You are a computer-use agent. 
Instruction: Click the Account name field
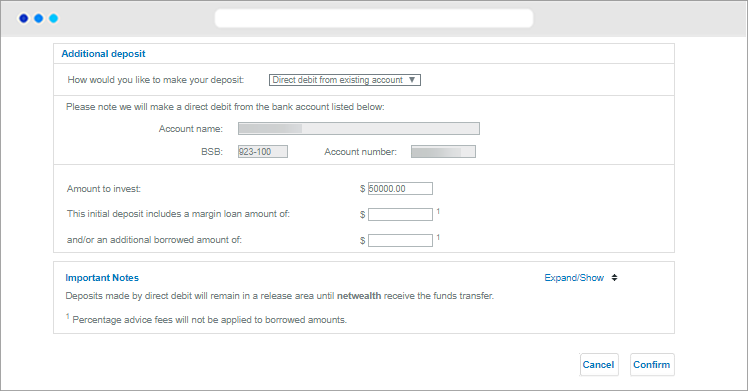coord(359,128)
